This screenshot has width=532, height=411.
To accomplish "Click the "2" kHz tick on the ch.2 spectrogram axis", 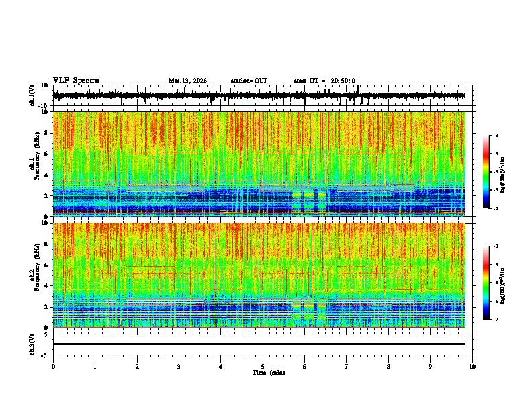I will tap(46, 307).
